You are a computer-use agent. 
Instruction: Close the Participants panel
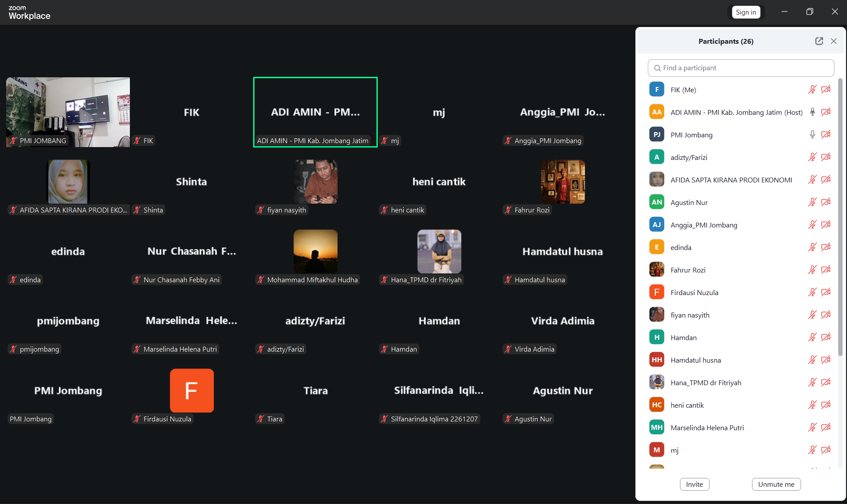pos(834,41)
